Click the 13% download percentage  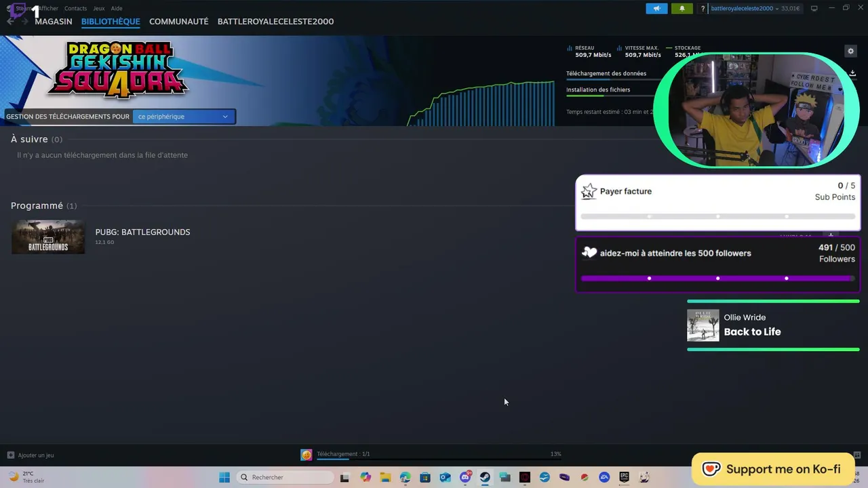pos(556,454)
